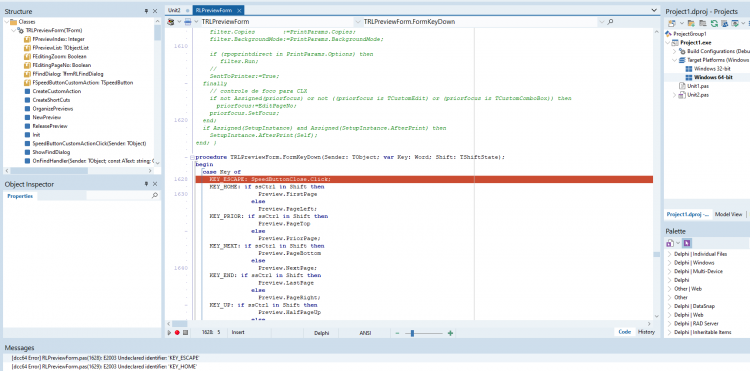This screenshot has height=371, width=750.
Task: Pin the Structure panel
Action: pyautogui.click(x=146, y=11)
